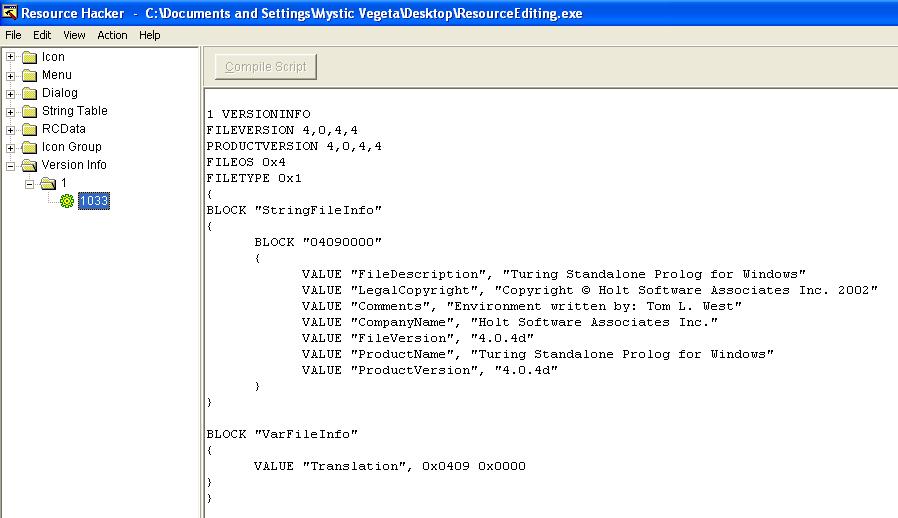Click the VALUE "Comments" line

click(x=522, y=307)
